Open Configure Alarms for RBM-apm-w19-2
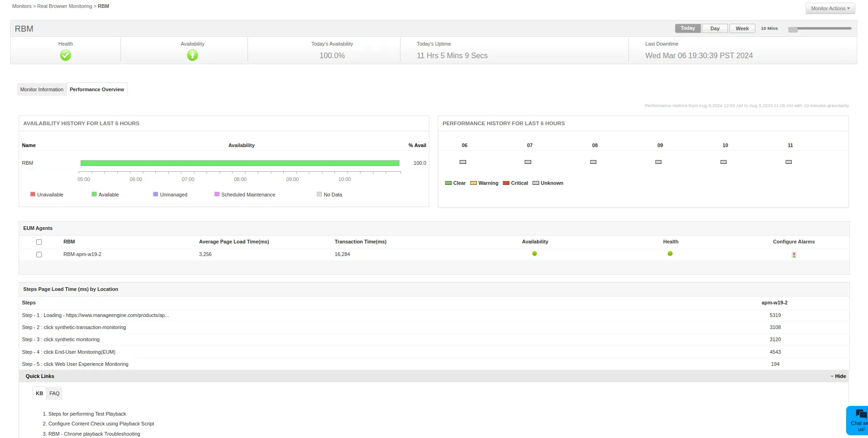868x438 pixels. pyautogui.click(x=794, y=255)
